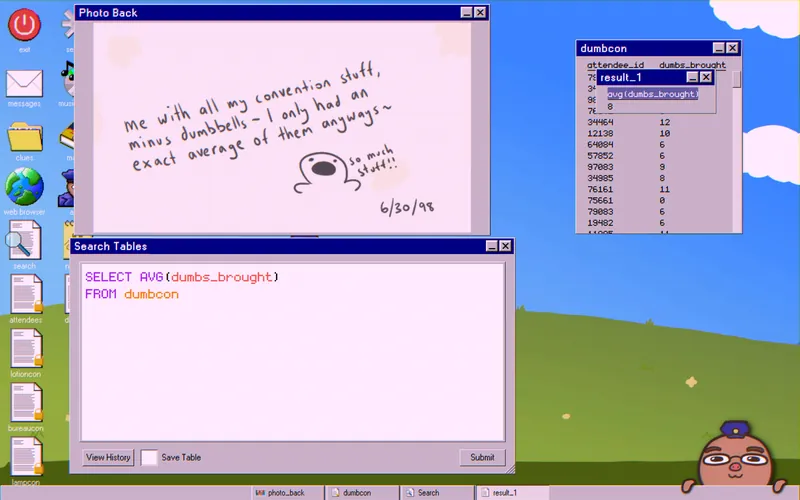Click the FROM keyword in the query
This screenshot has width=800, height=500.
tap(101, 294)
